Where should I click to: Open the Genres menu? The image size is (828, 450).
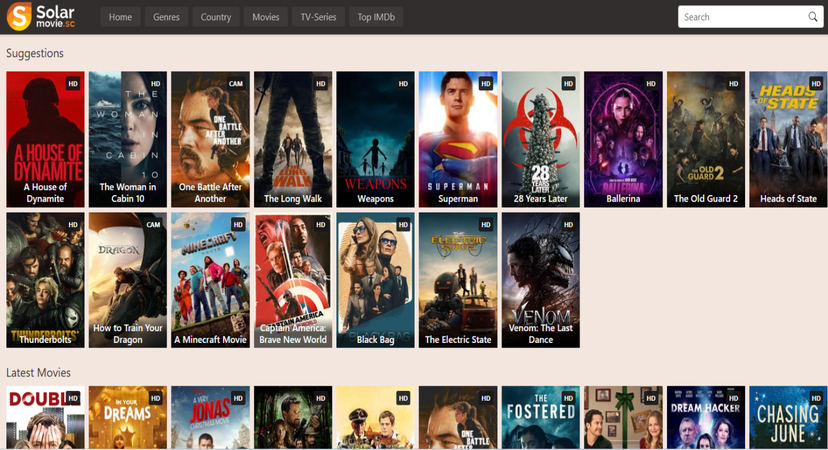coord(166,17)
